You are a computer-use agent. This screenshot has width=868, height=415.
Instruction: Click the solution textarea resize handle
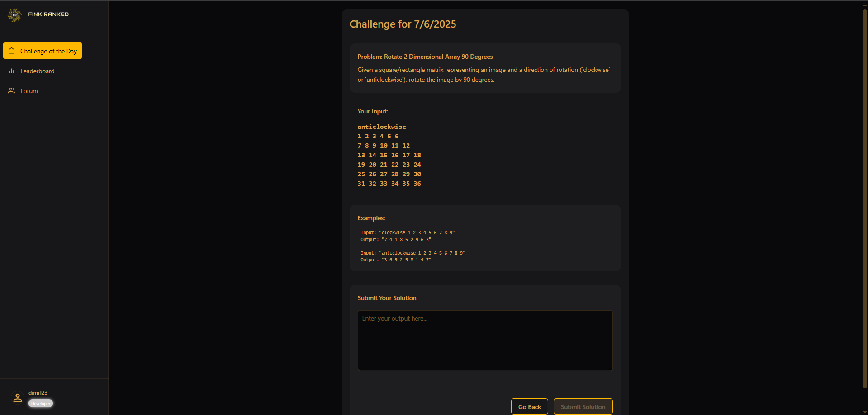(x=610, y=368)
